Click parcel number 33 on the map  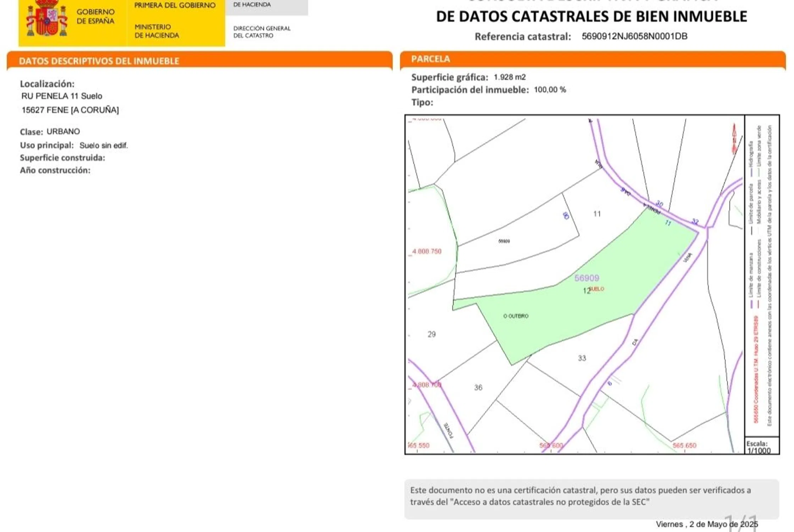[582, 358]
